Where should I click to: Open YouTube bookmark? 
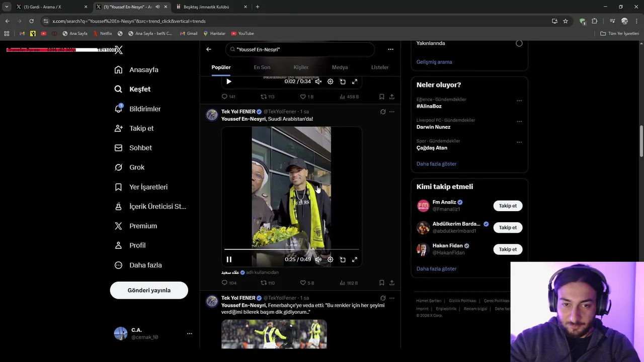point(243,34)
